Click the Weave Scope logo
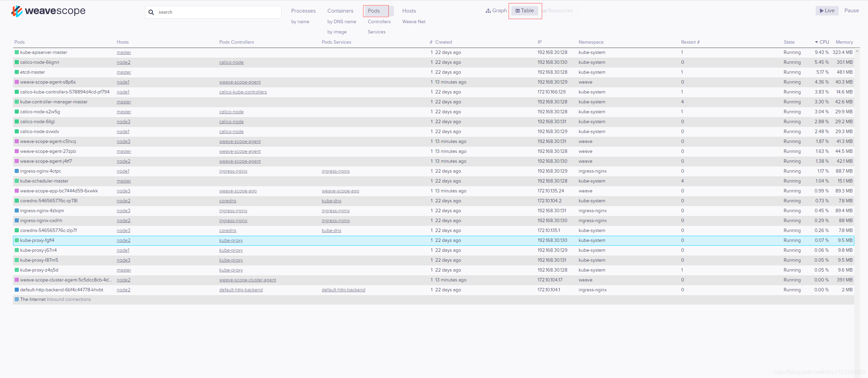Viewport: 868px width, 378px height. coord(48,11)
